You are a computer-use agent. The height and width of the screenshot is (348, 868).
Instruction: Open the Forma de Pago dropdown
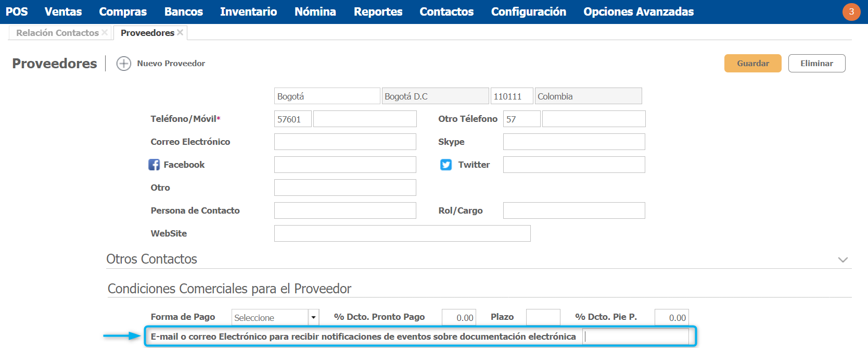[313, 317]
